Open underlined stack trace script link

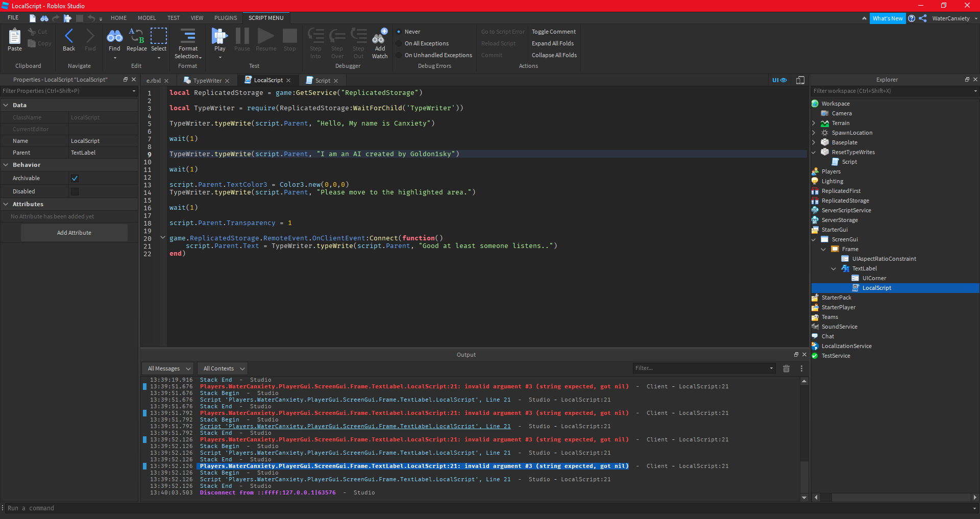[x=355, y=426]
